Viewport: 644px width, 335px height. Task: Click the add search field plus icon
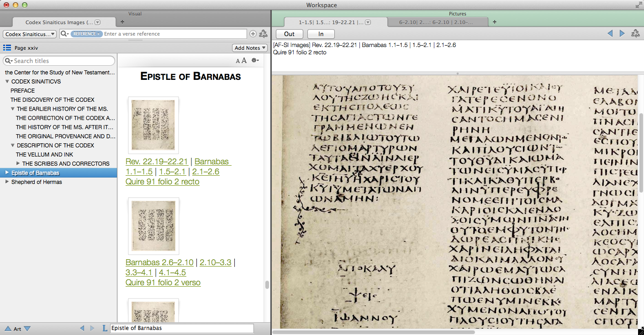(253, 34)
